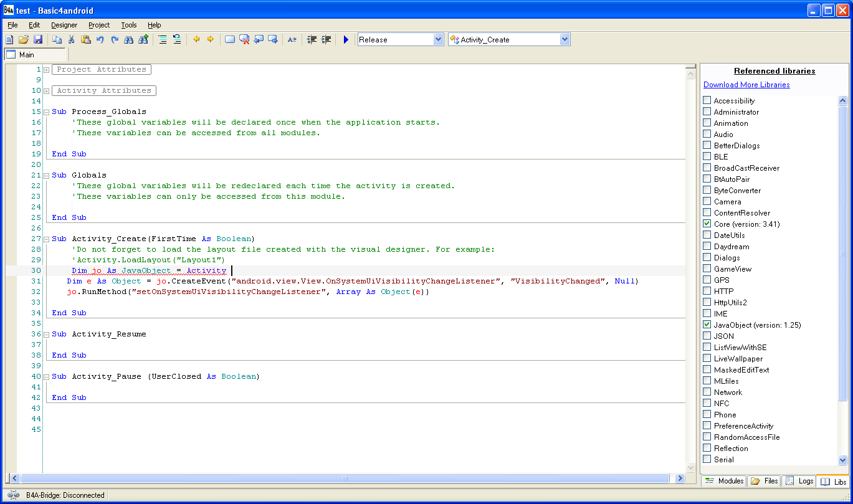Screen dimensions: 853x504
Task: Disable the JavaObject (version: 1.25) library
Action: point(707,325)
